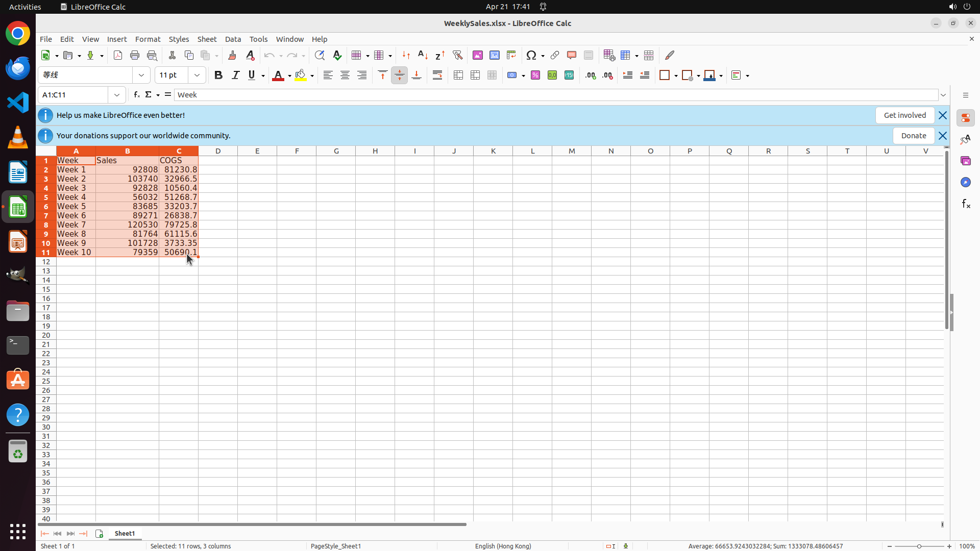This screenshot has width=980, height=551.
Task: Expand the font name dropdown
Action: [141, 76]
